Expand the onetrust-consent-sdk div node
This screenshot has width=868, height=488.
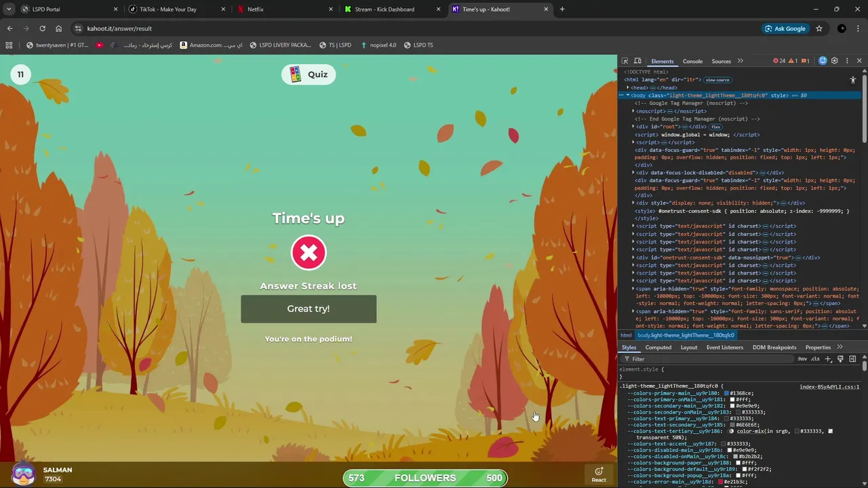pyautogui.click(x=633, y=258)
